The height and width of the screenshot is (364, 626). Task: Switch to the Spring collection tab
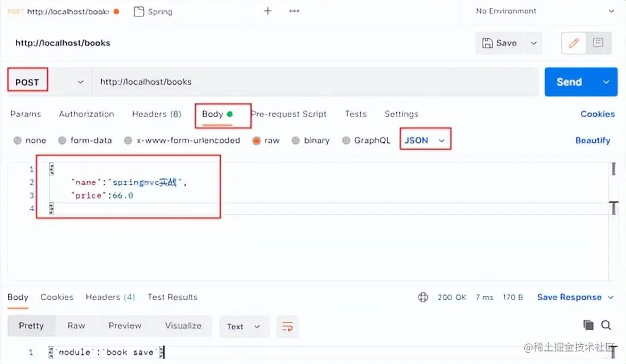[x=153, y=11]
